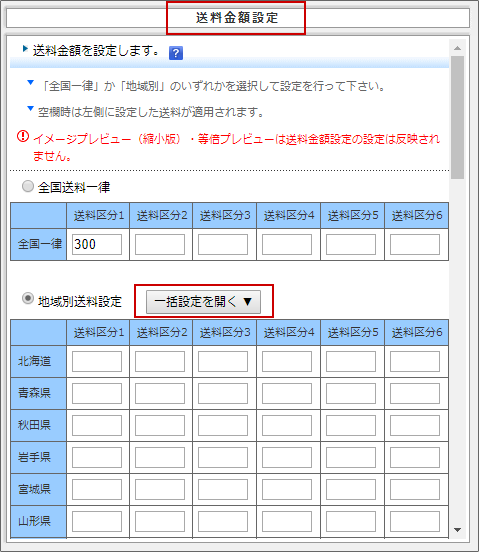The image size is (479, 552).
Task: Click the 山形県 送料区分5 input field
Action: 351,522
